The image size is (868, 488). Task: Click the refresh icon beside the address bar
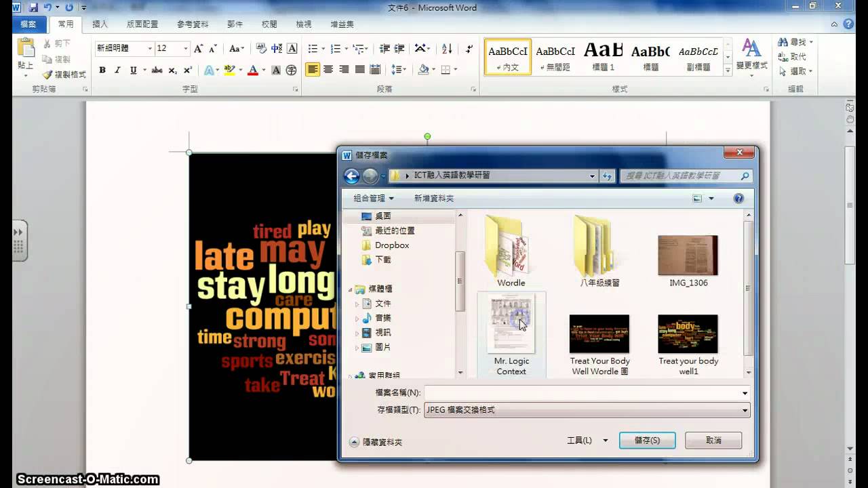click(607, 176)
